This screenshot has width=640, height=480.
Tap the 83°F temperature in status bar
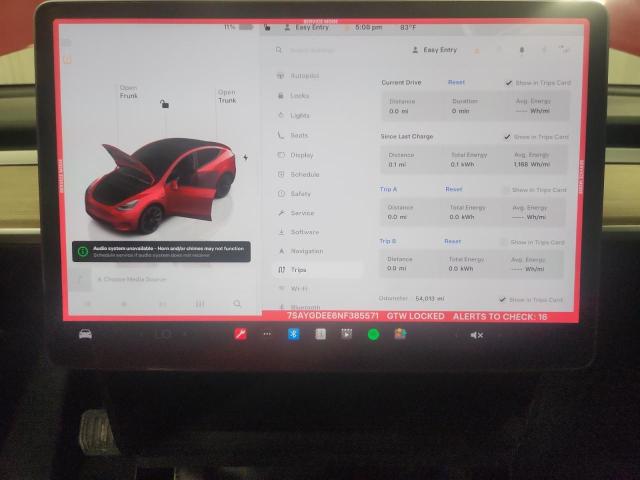408,28
